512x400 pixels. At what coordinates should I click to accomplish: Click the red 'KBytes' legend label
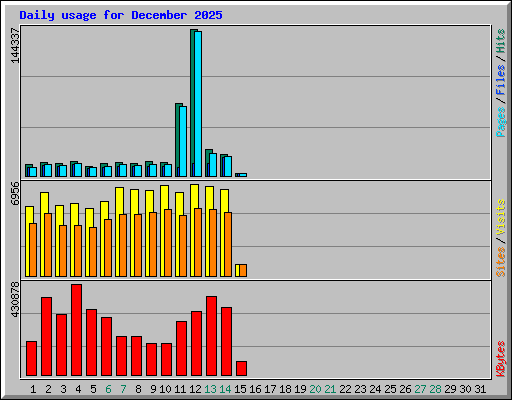point(500,359)
